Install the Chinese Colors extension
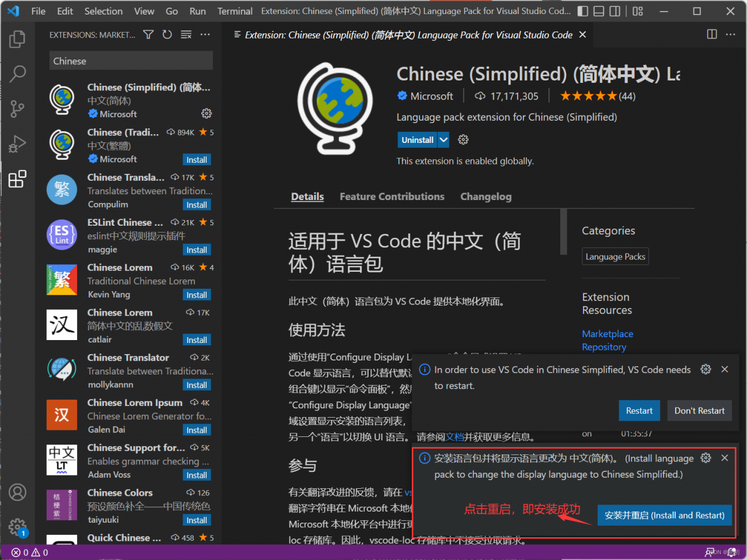The width and height of the screenshot is (747, 560). pos(197,520)
